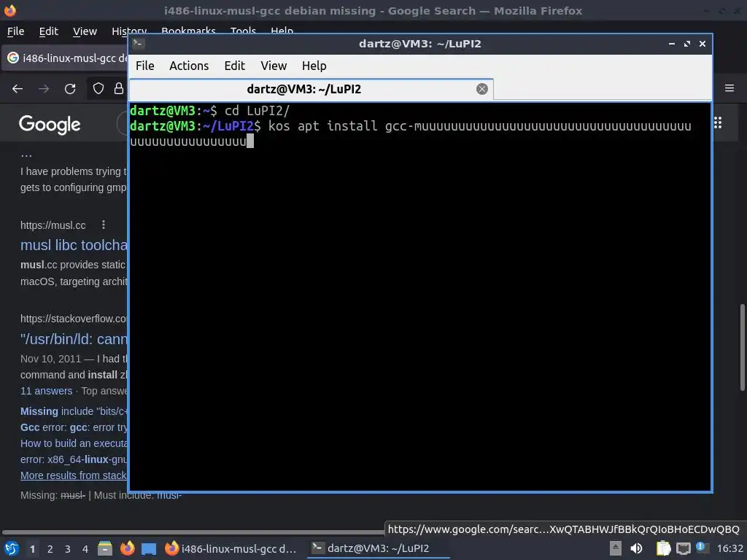
Task: Open the musl libc toolchains result
Action: 74,245
